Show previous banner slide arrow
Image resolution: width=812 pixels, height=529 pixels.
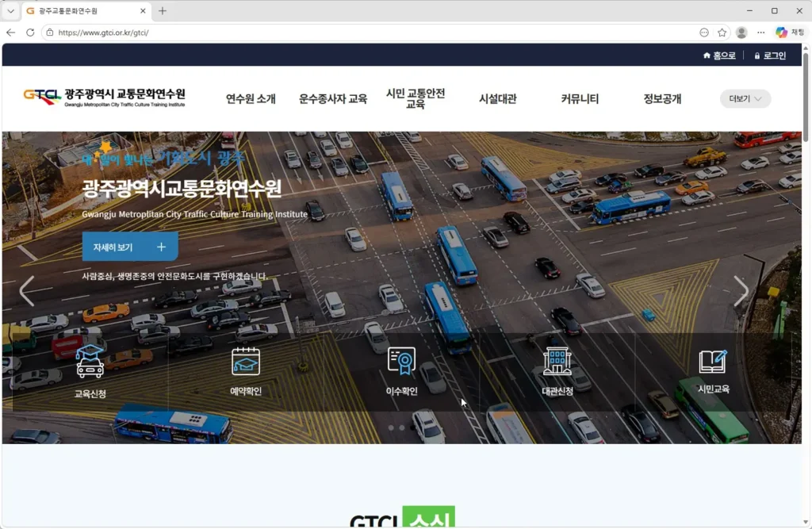pos(27,291)
